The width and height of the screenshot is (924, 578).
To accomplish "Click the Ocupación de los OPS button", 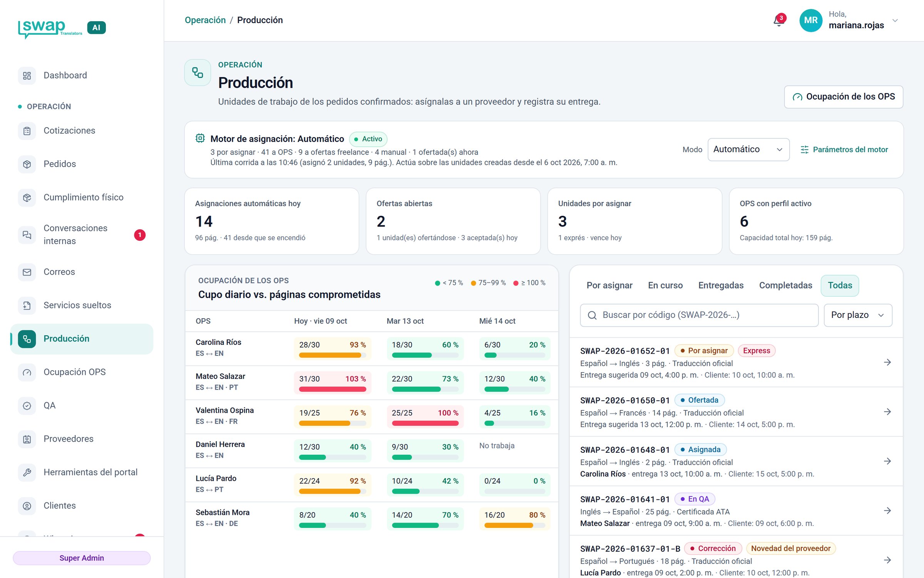I will point(844,97).
